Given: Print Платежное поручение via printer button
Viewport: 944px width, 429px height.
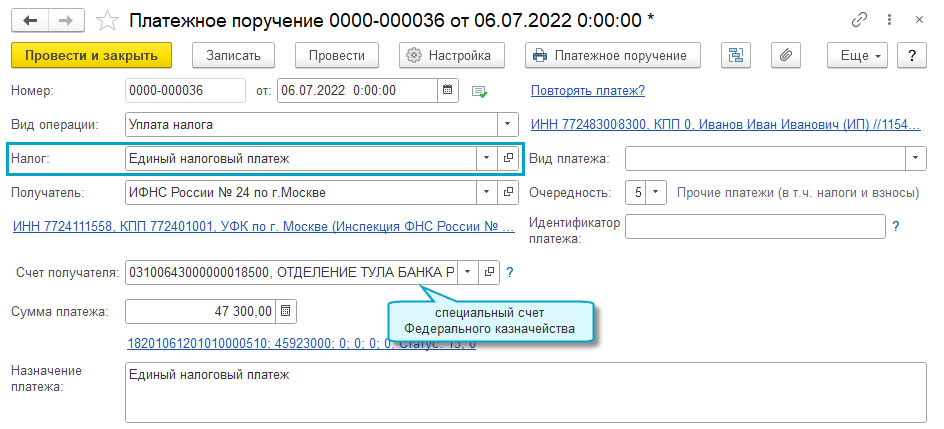Looking at the screenshot, I should click(613, 55).
